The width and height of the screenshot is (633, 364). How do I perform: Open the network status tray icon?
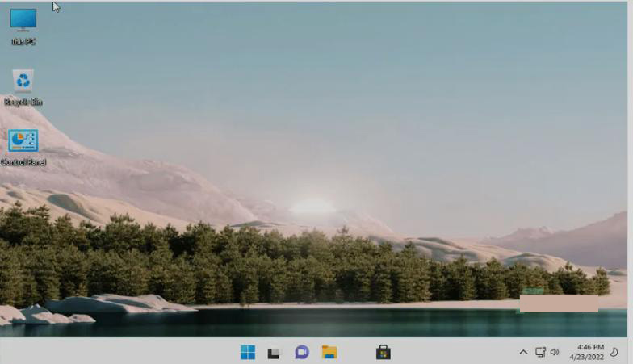pos(540,352)
